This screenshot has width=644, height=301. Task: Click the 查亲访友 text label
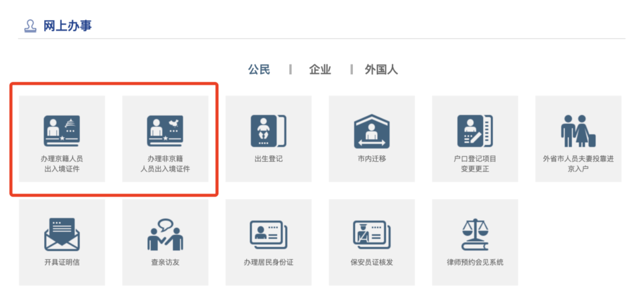pyautogui.click(x=165, y=262)
